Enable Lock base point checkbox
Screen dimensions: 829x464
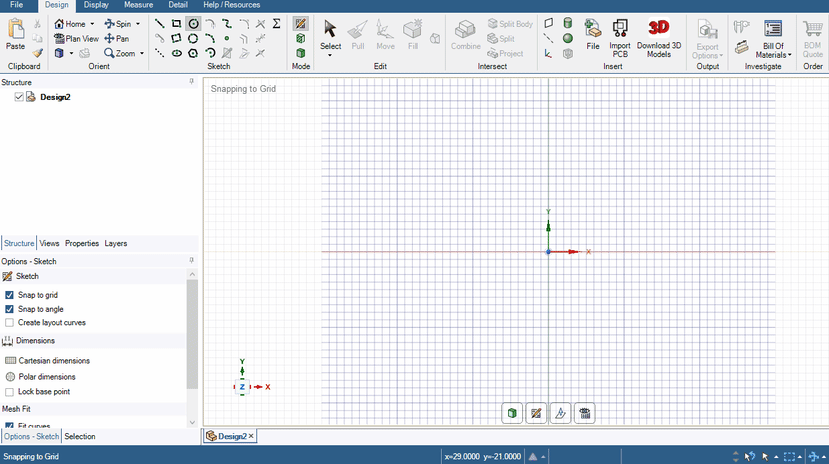pyautogui.click(x=9, y=392)
